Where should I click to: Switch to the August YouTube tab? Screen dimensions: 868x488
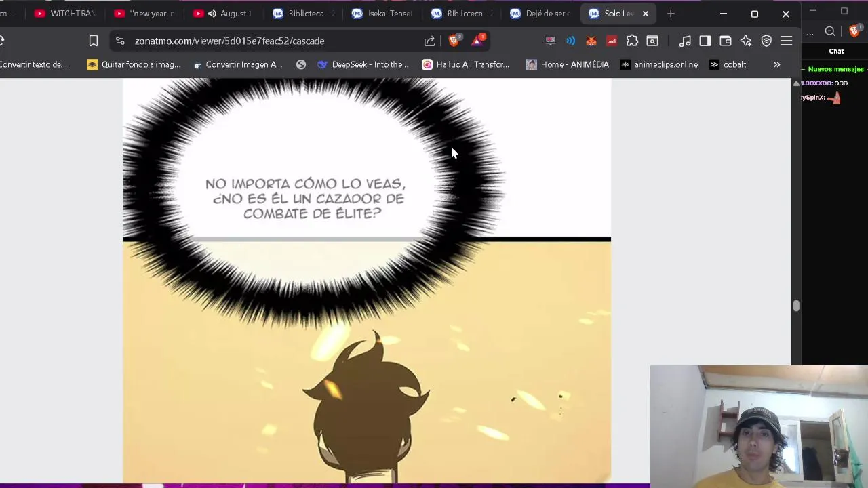tap(223, 14)
